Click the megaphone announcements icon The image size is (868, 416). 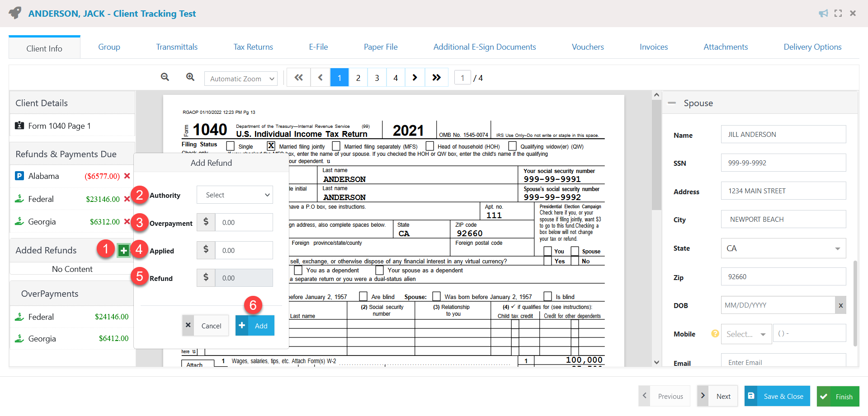tap(823, 14)
